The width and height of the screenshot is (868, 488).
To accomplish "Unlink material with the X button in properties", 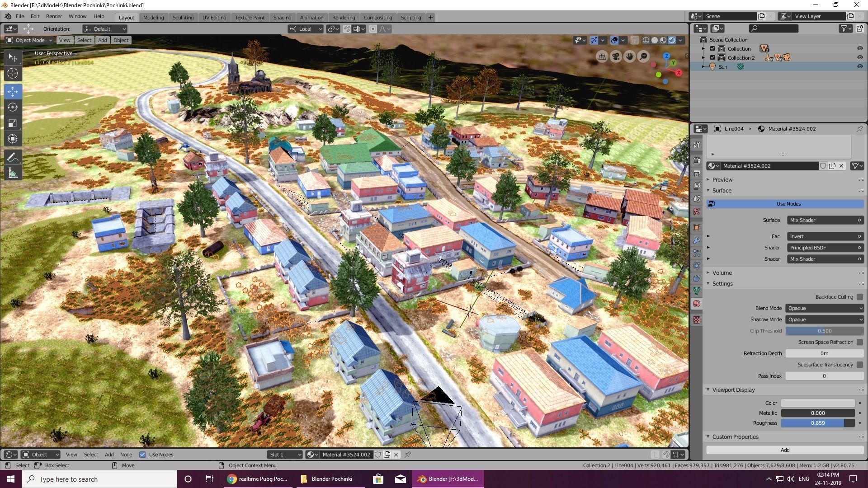I will click(x=841, y=166).
